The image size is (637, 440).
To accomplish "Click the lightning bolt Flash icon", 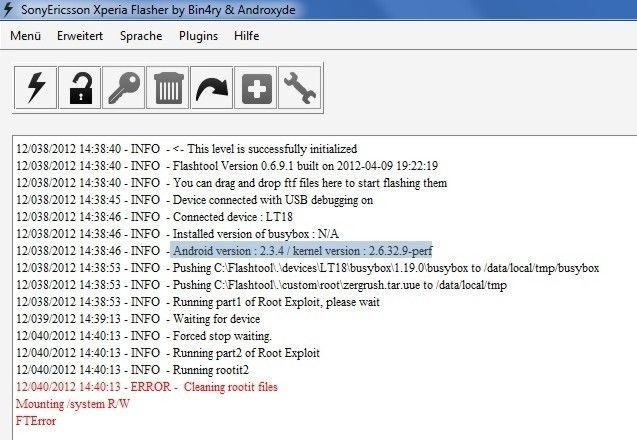I will pos(36,88).
